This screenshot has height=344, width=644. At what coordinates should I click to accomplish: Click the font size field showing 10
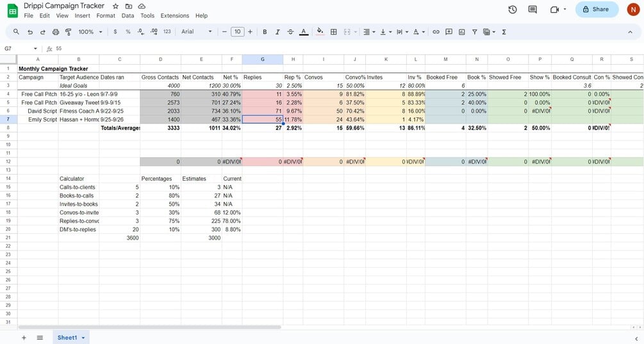click(237, 31)
